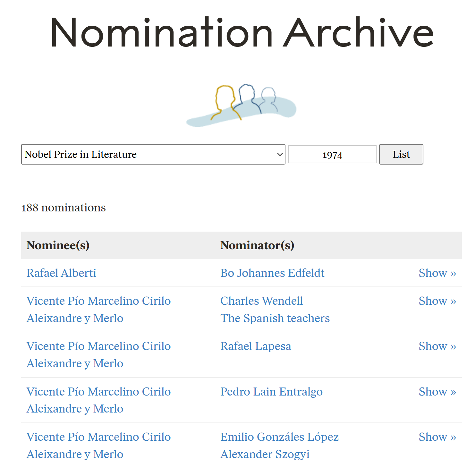
Task: Click The Spanish teachers nominator link
Action: click(275, 318)
